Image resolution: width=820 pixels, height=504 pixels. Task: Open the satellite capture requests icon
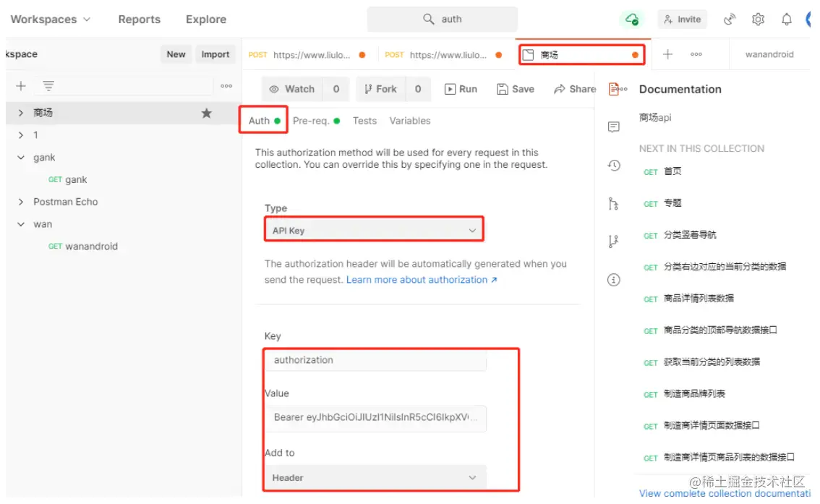click(x=730, y=20)
